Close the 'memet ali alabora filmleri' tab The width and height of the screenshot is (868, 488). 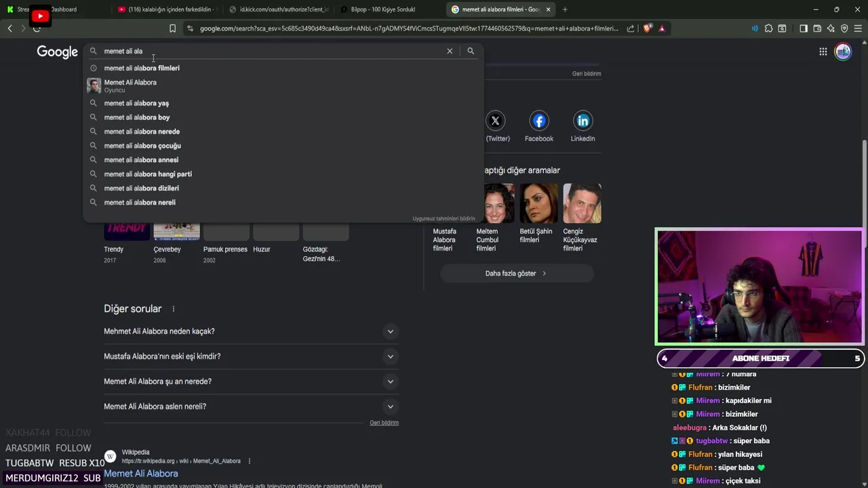[548, 9]
